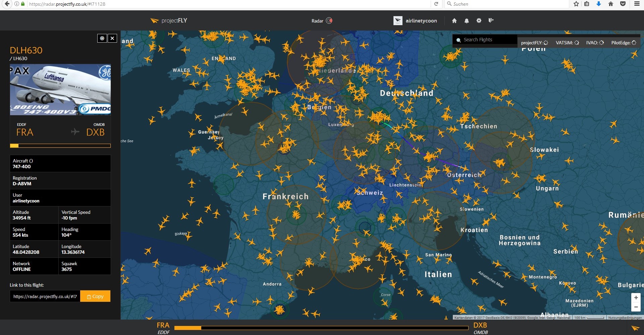
Task: Select registration value D-ABVM
Action: pyautogui.click(x=22, y=184)
